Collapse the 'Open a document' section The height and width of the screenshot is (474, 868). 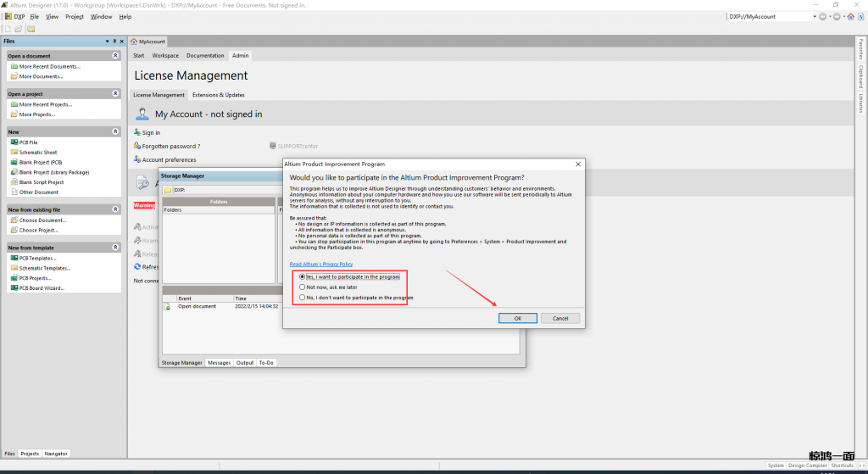coord(115,56)
